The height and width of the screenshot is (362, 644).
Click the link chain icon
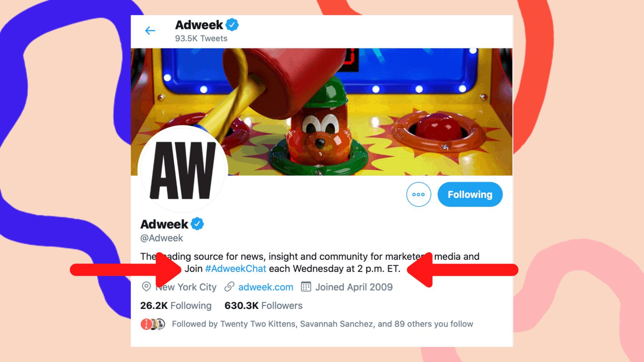(229, 287)
